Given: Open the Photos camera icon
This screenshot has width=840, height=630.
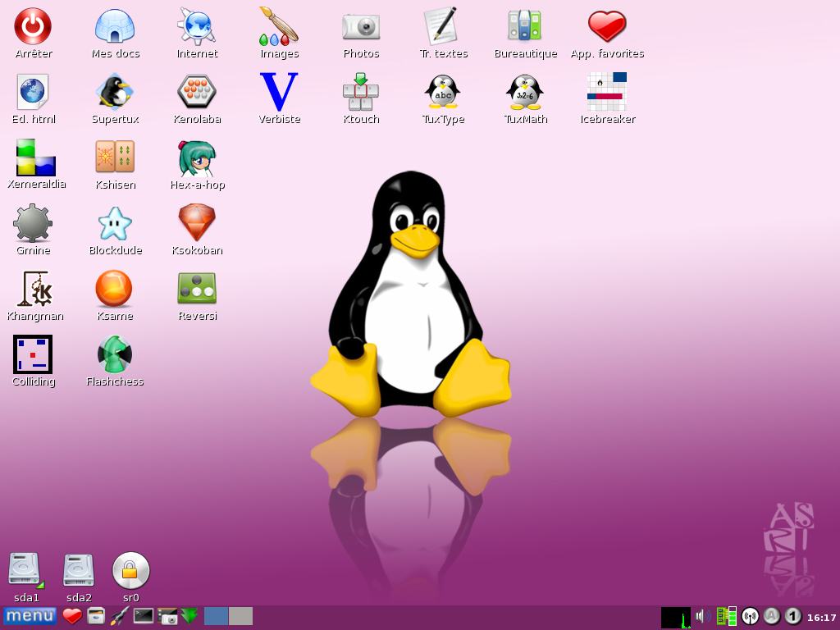Looking at the screenshot, I should click(x=361, y=26).
